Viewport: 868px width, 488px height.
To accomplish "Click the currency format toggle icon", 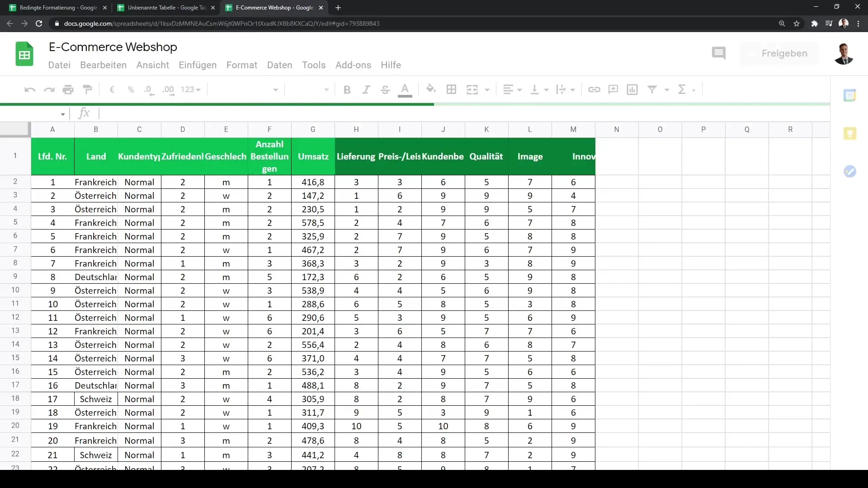I will (x=113, y=89).
